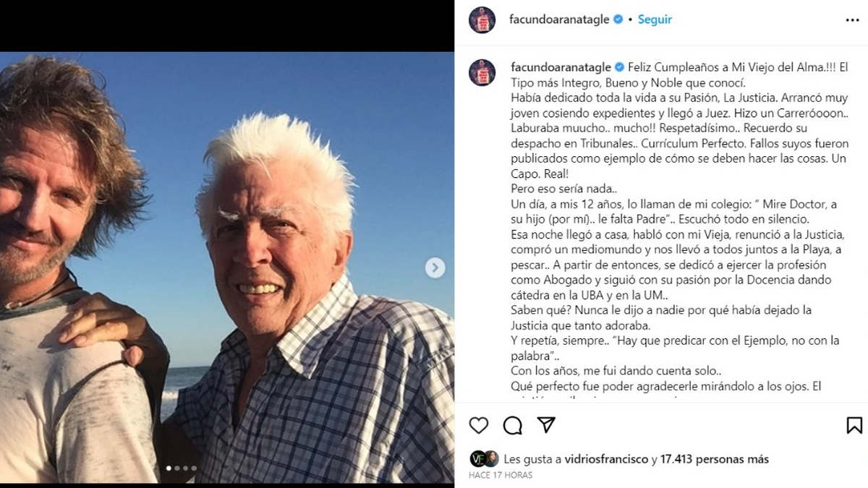Click the header profile avatar picture
This screenshot has width=868, height=488.
click(x=482, y=20)
